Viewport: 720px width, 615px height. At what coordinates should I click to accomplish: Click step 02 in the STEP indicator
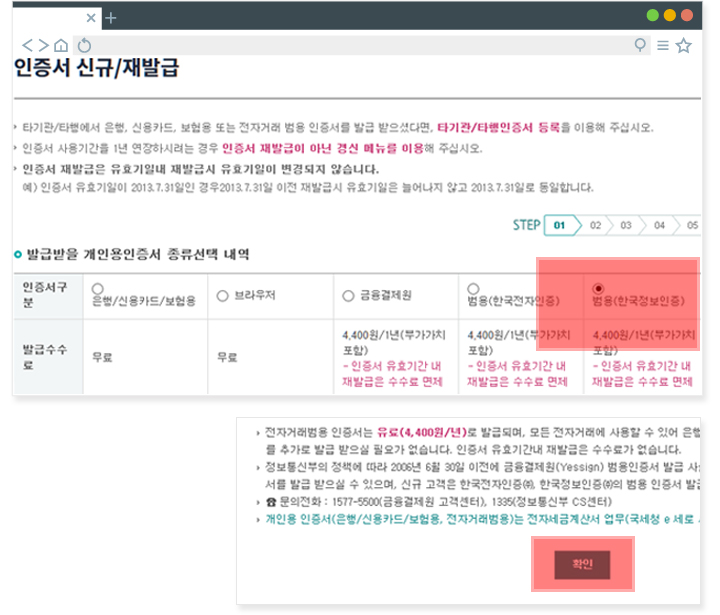click(595, 225)
